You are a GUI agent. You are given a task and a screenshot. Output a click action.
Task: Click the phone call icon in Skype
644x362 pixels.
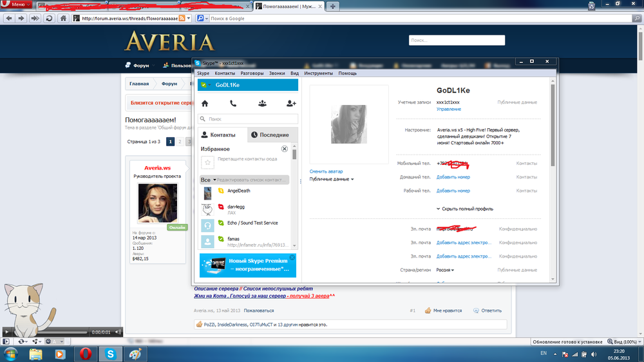coord(233,103)
